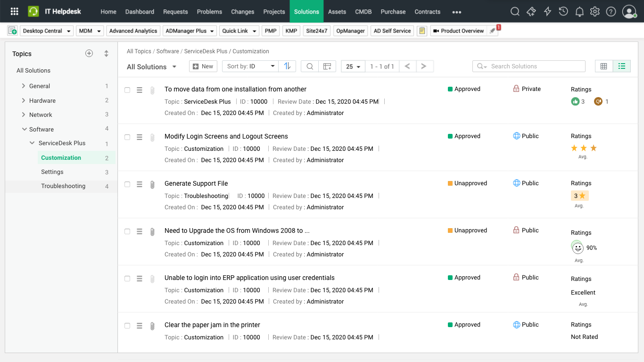Toggle the sort order arrows

pos(287,66)
